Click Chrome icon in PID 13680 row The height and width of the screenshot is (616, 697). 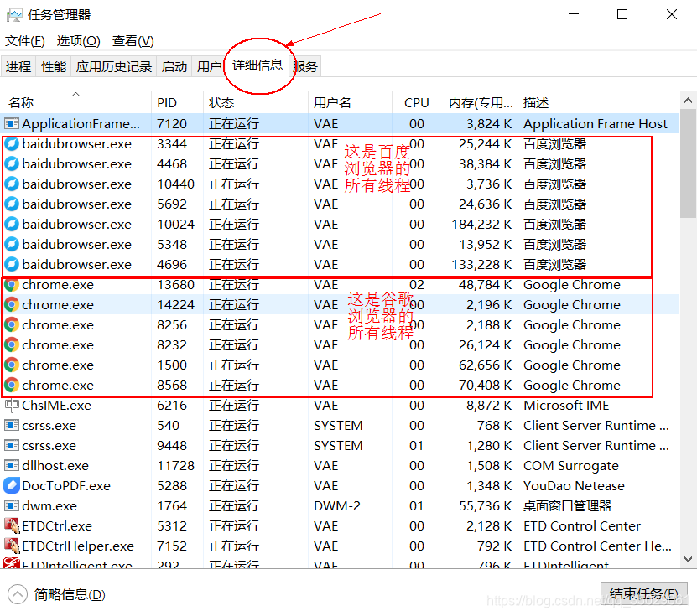[12, 285]
